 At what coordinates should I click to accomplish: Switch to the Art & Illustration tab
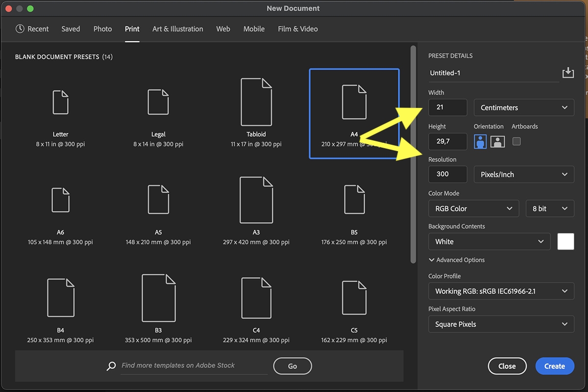pyautogui.click(x=177, y=29)
